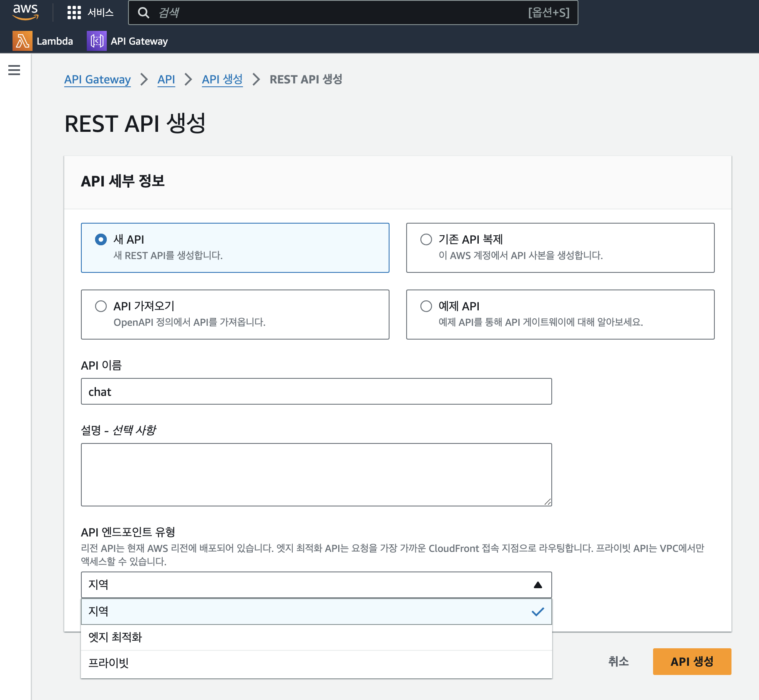Click the 취소 cancel button
Screen dimensions: 759x700
[x=618, y=662]
